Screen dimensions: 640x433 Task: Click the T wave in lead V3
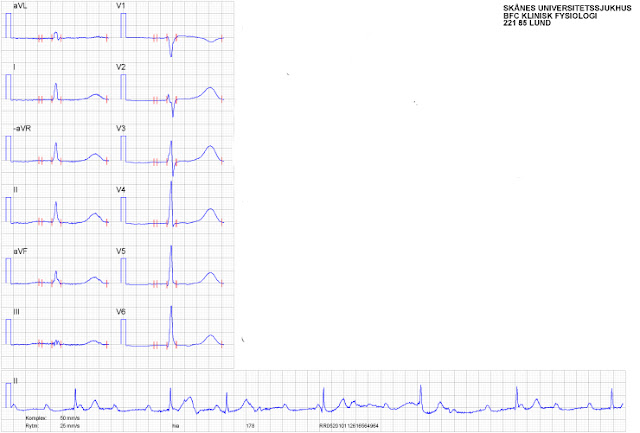[210, 153]
